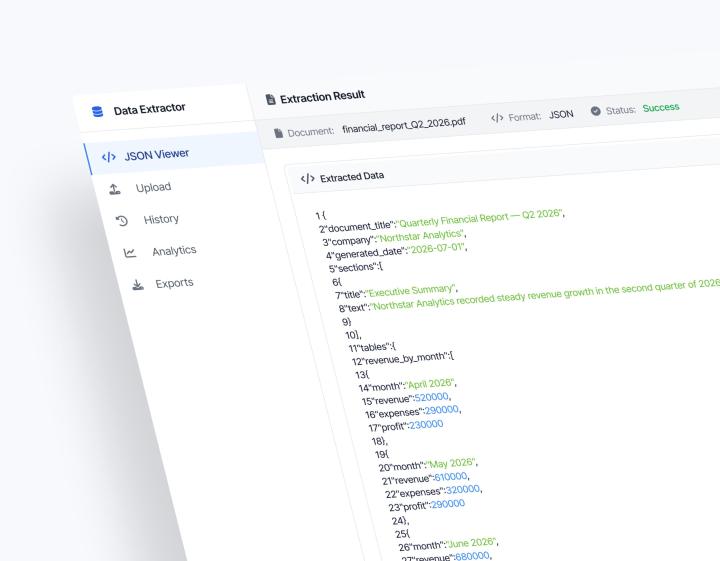The height and width of the screenshot is (561, 720).
Task: Click the "April 2026" month value
Action: 429,384
